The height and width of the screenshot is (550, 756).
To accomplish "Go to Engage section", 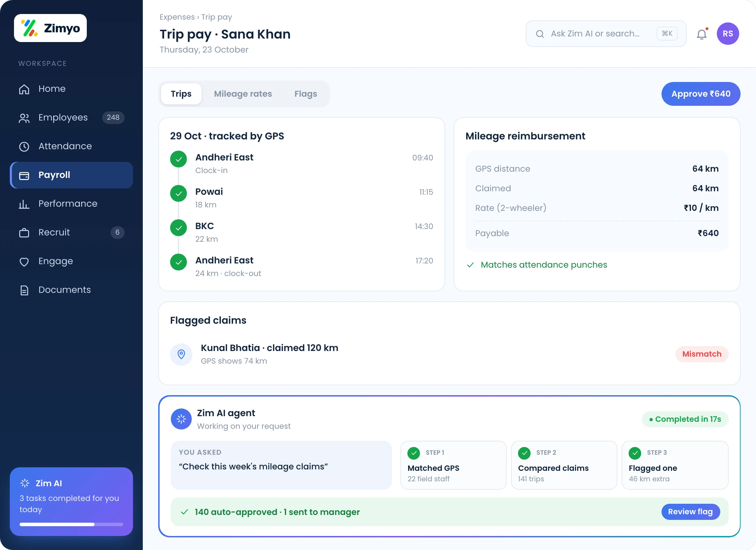I will 71,261.
